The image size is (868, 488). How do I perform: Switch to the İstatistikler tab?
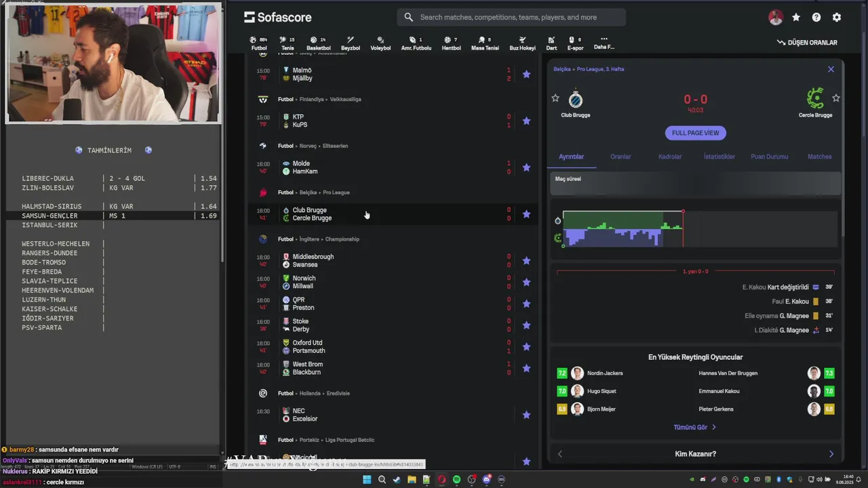coord(719,157)
